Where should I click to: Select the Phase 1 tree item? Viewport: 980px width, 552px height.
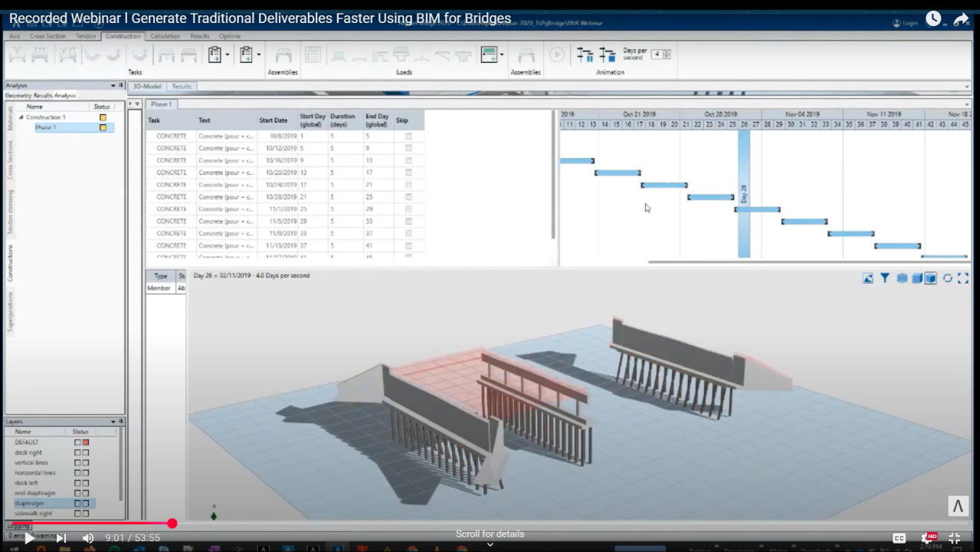click(45, 127)
